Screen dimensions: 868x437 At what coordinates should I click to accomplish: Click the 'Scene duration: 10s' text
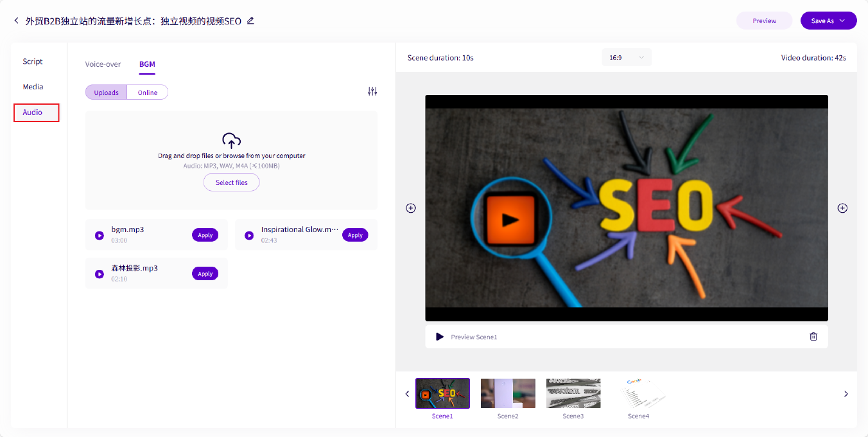tap(440, 58)
